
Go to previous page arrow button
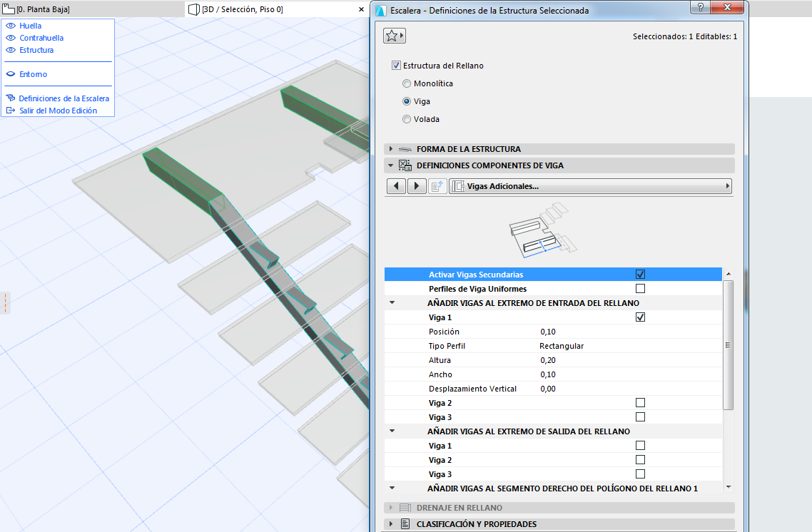(396, 186)
